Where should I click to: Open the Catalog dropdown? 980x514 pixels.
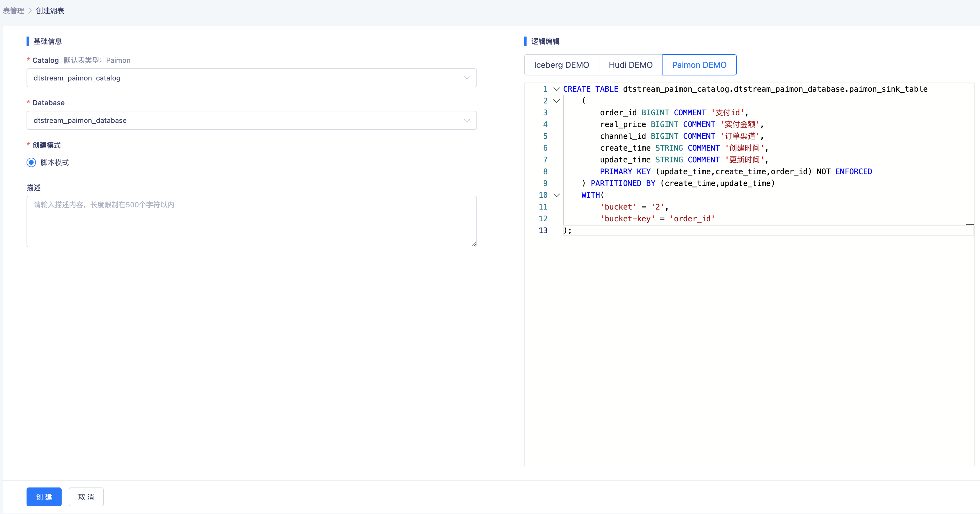pyautogui.click(x=251, y=78)
